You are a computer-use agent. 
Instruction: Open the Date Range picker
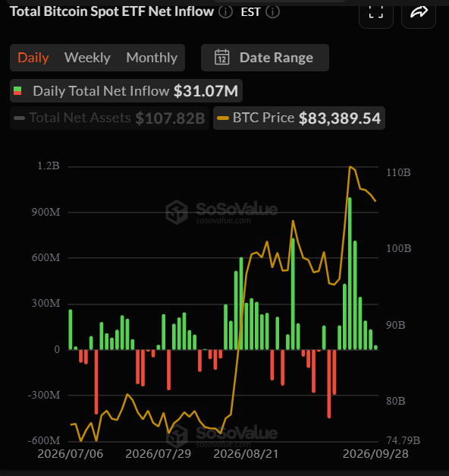pos(265,58)
